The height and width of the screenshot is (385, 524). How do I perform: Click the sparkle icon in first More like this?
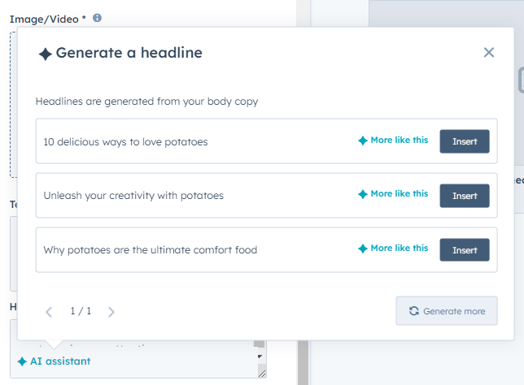point(363,140)
